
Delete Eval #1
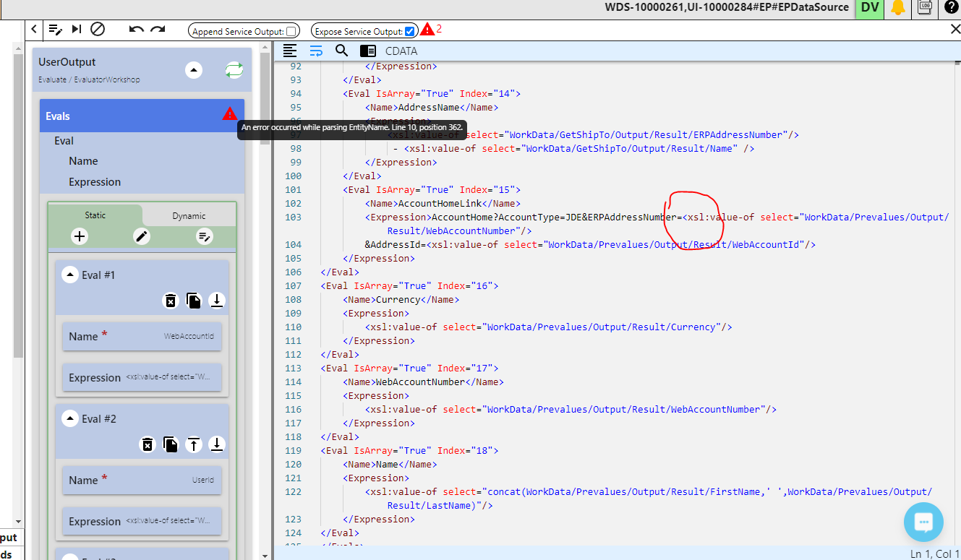170,301
